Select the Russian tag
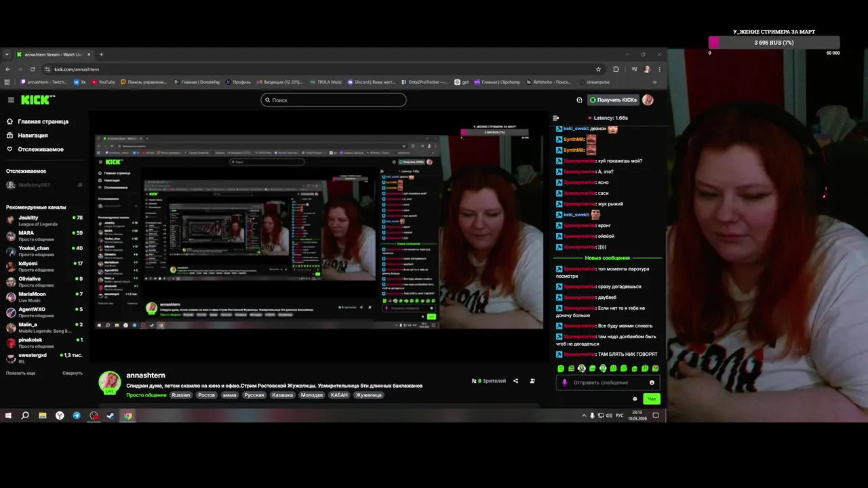Image resolution: width=868 pixels, height=488 pixels. [181, 395]
